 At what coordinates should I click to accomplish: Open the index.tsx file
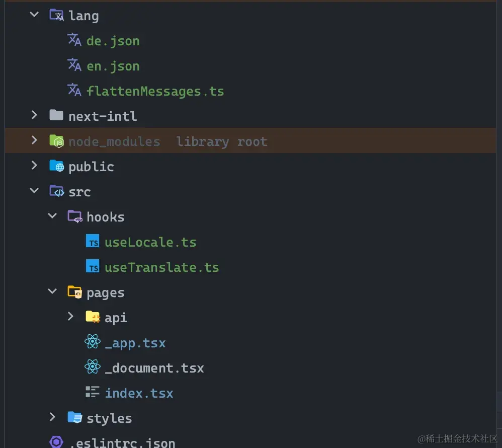point(139,393)
